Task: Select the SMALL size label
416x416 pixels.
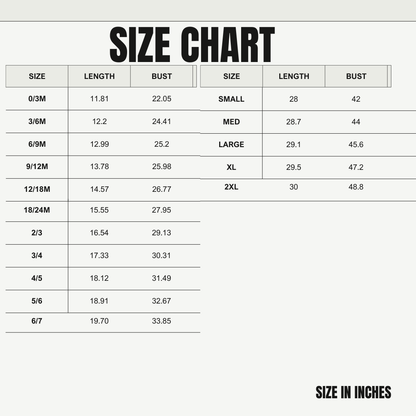Action: tap(231, 99)
